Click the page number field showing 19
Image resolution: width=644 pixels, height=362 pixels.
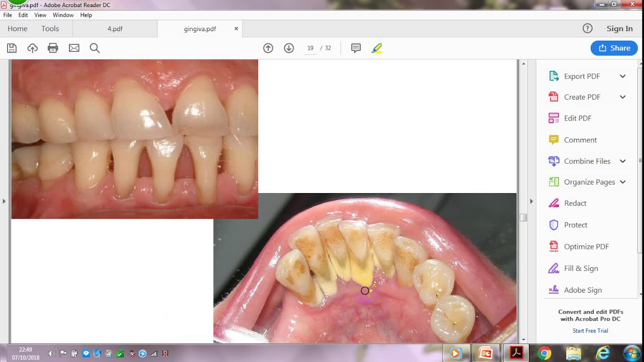(x=310, y=48)
